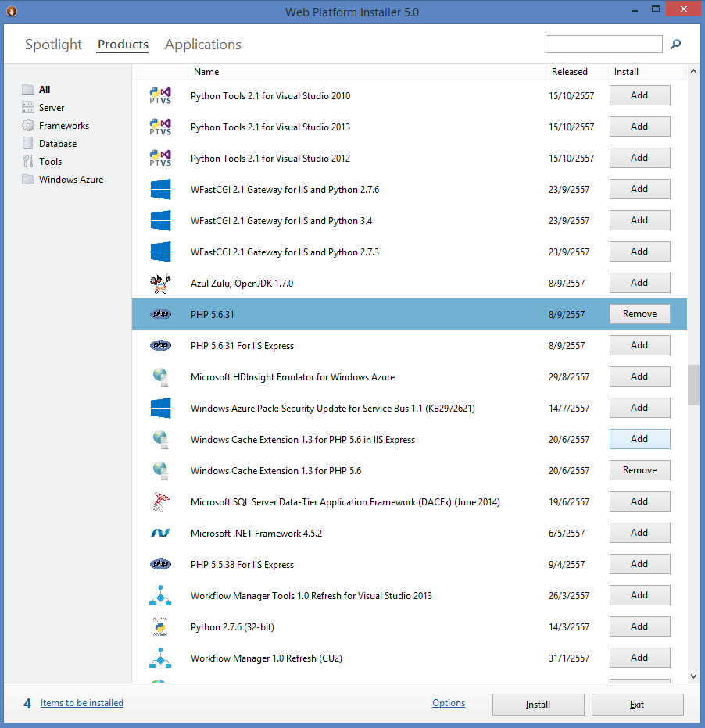Add PHP 5.6.31 For IIS Express
Image resolution: width=705 pixels, height=728 pixels.
(639, 345)
